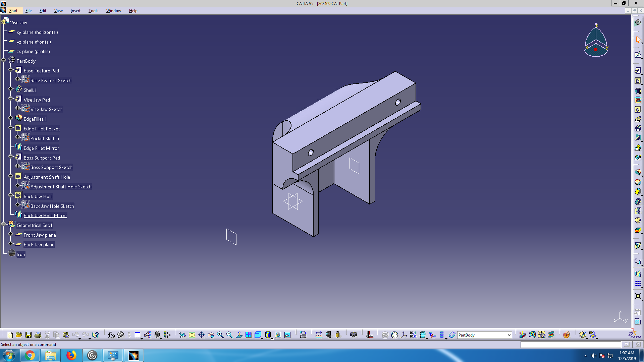Select Back Jaw Hole Mirror in tree
Viewport: 644px width, 362px height.
click(45, 216)
